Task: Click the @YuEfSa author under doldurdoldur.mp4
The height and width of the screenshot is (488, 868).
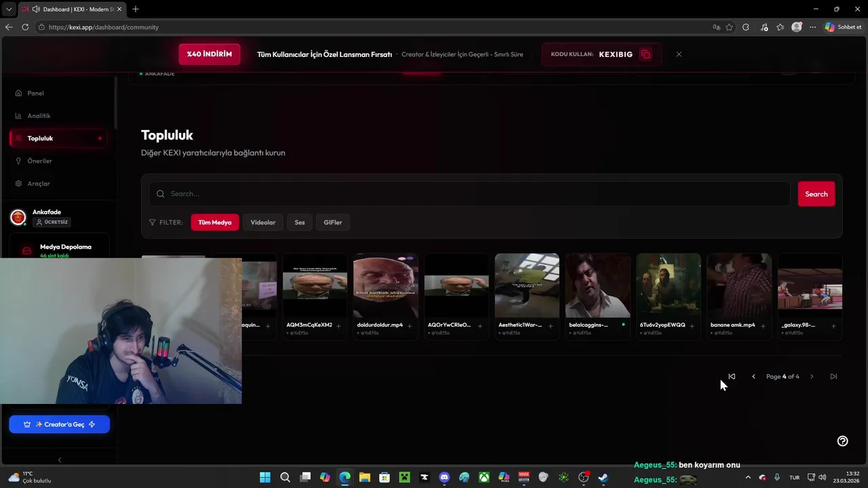Action: click(370, 333)
